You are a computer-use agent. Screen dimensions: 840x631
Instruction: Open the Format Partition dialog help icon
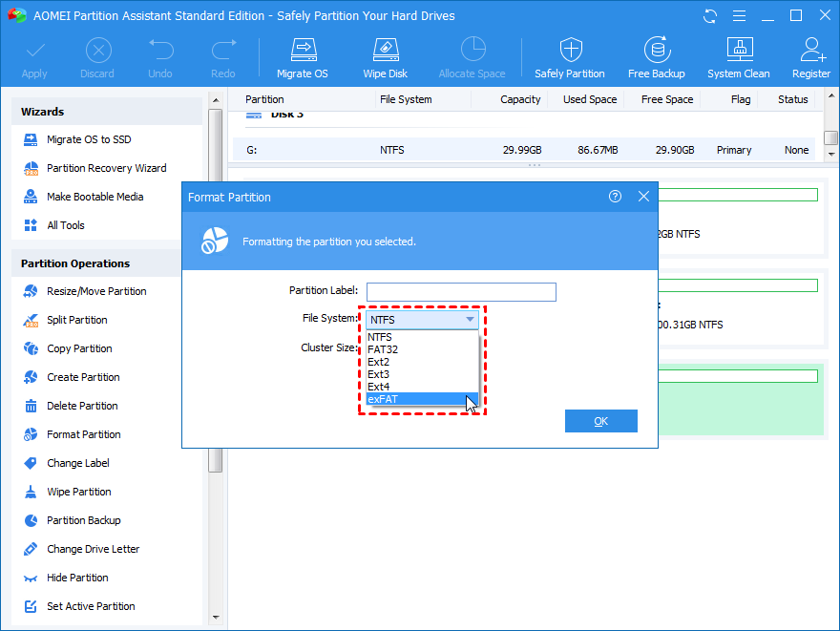point(615,197)
